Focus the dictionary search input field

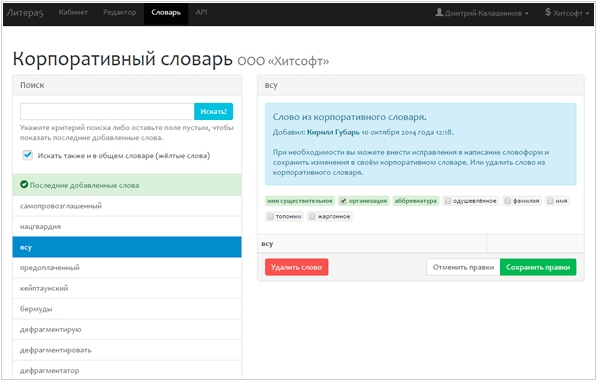click(x=107, y=112)
